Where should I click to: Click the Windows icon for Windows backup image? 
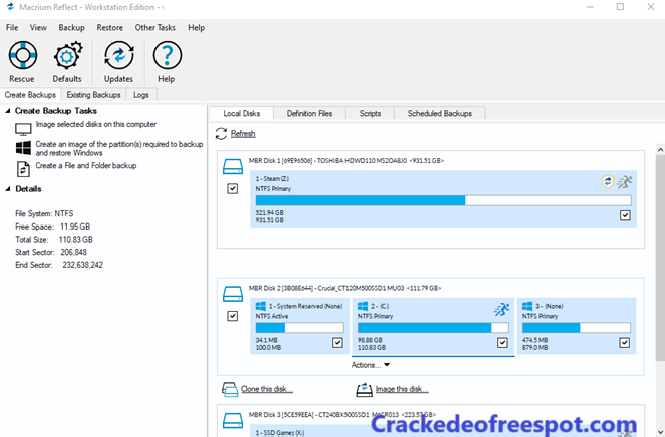(23, 148)
